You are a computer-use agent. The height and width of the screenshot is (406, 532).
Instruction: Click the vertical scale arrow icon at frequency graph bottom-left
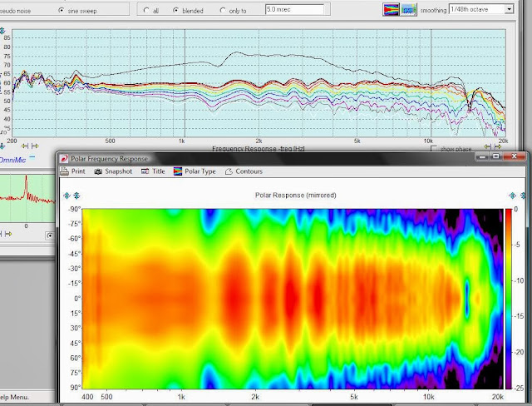pos(2,146)
